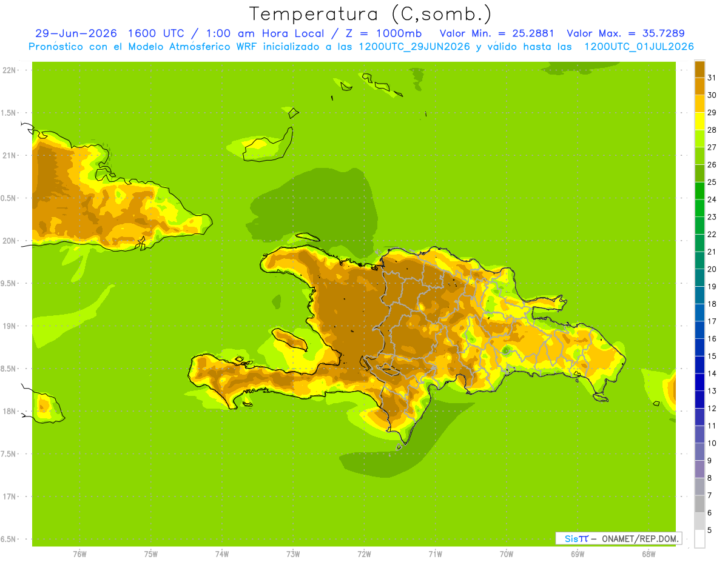728x562 pixels.
Task: Click the "73W" longitude label
Action: (293, 554)
